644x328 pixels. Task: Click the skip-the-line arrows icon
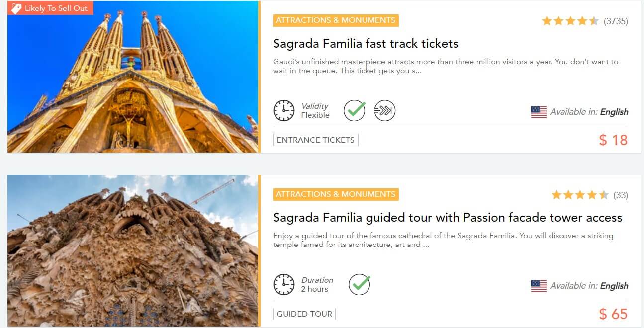[x=384, y=110]
